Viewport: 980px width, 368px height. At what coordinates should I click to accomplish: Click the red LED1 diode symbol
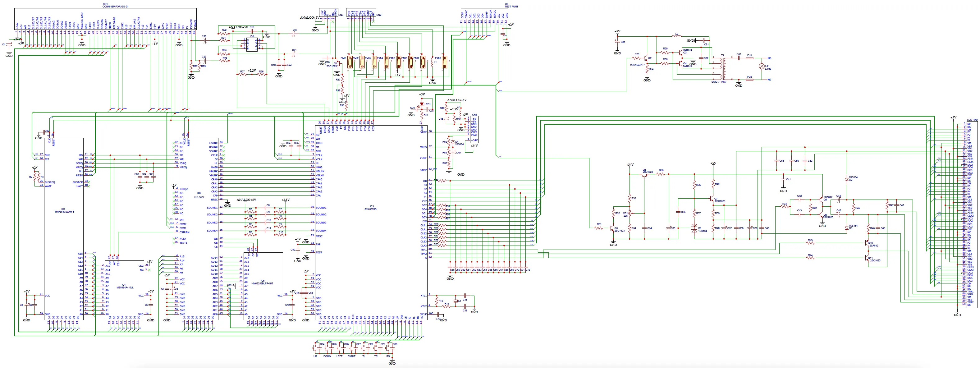coord(422,104)
